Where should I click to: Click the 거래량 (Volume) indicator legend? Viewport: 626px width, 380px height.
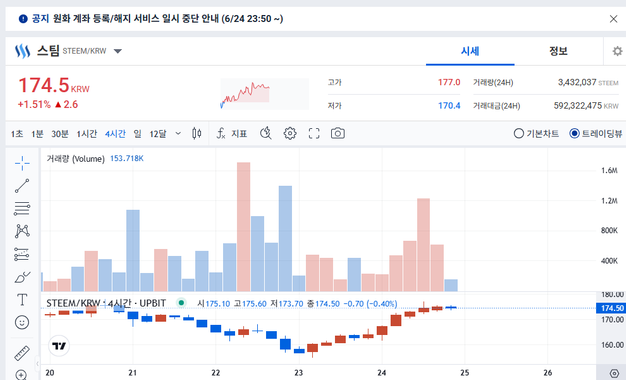(x=75, y=159)
